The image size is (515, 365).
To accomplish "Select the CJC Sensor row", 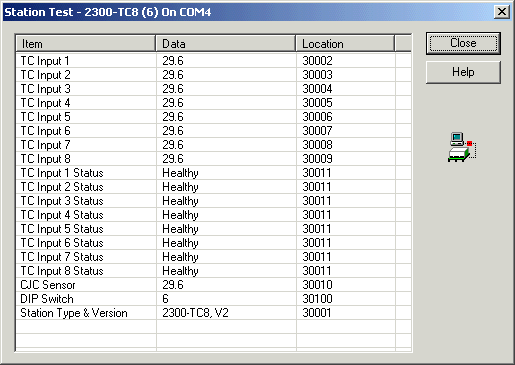I will tap(213, 285).
